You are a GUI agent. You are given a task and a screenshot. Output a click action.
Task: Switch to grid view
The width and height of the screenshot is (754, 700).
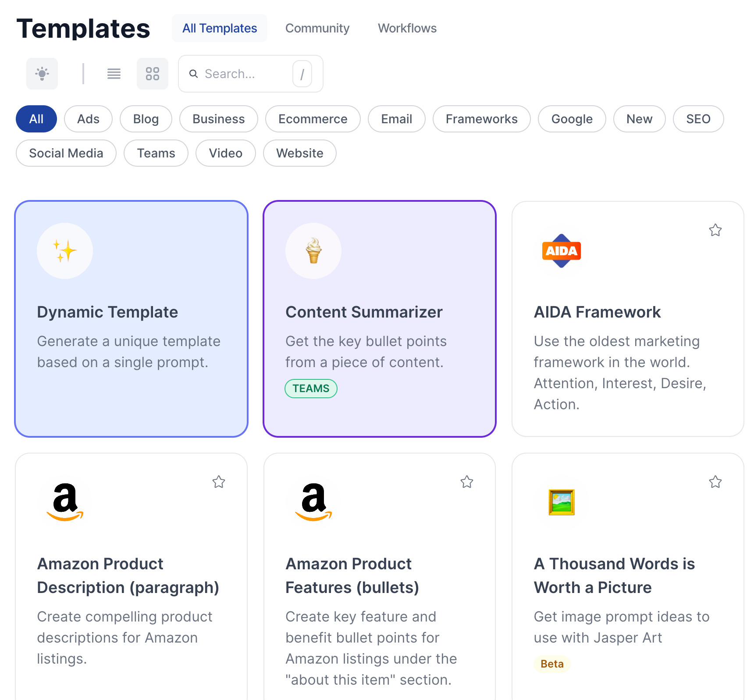pos(153,74)
